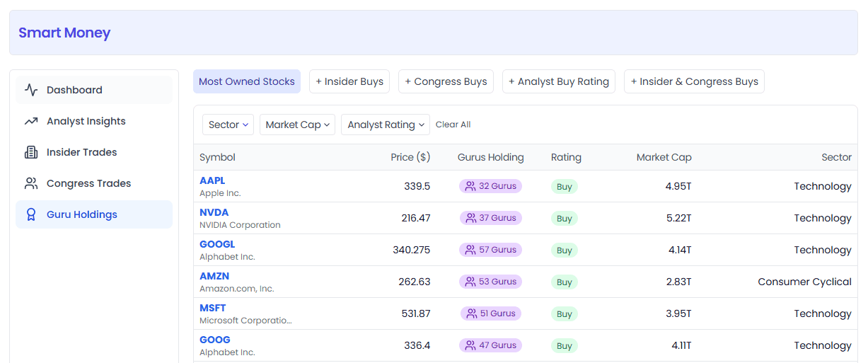This screenshot has width=868, height=363.
Task: Click the Buy rating badge for NVDA
Action: pyautogui.click(x=565, y=219)
